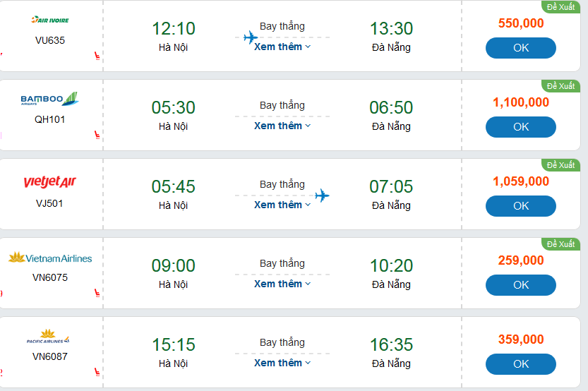Image resolution: width=588 pixels, height=391 pixels.
Task: Click OK for the 359,000 Pacific Airlines fare
Action: (520, 364)
